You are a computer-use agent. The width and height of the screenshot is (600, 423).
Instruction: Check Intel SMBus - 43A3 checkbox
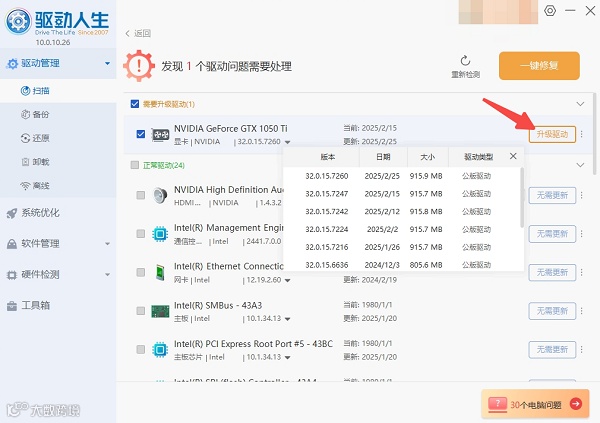tap(141, 311)
